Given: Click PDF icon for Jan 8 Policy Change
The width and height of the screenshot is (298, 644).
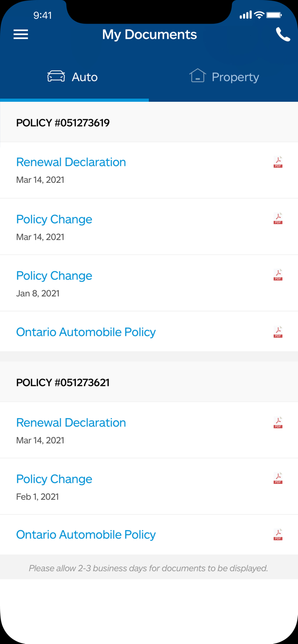Looking at the screenshot, I should (278, 275).
